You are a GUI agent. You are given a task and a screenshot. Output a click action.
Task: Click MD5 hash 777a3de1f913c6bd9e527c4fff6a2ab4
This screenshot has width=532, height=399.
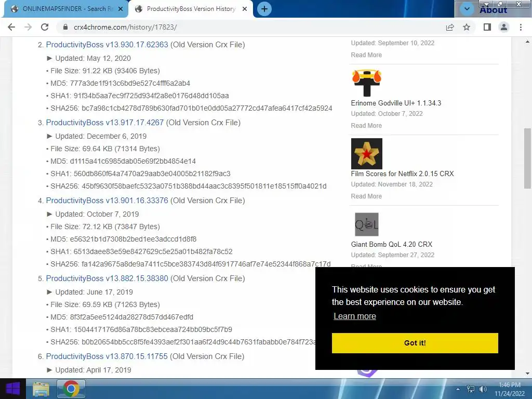point(130,83)
